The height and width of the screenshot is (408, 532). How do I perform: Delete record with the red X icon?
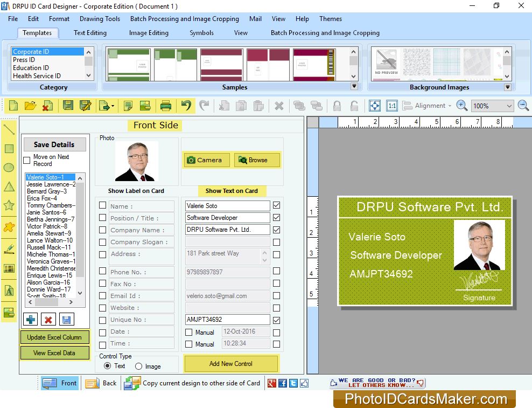tap(48, 319)
